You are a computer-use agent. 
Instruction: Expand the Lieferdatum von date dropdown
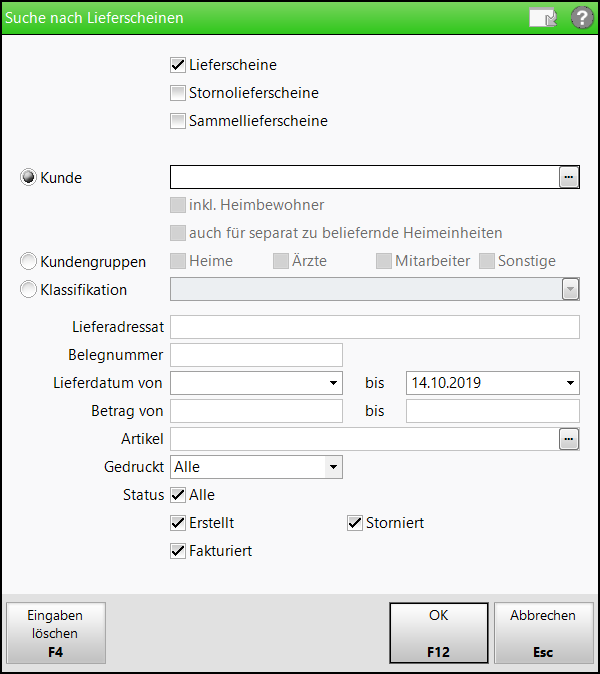click(x=333, y=383)
